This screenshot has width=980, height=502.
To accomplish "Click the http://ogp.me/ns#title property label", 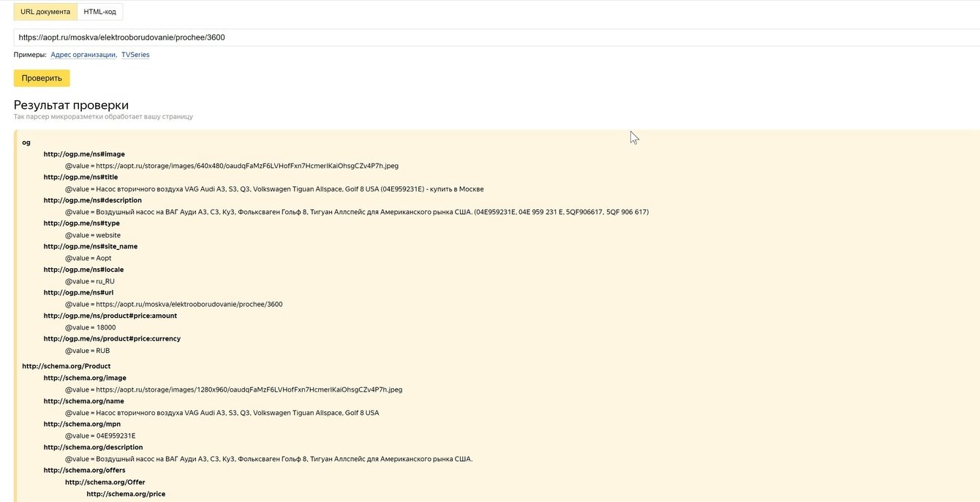I will pyautogui.click(x=80, y=177).
